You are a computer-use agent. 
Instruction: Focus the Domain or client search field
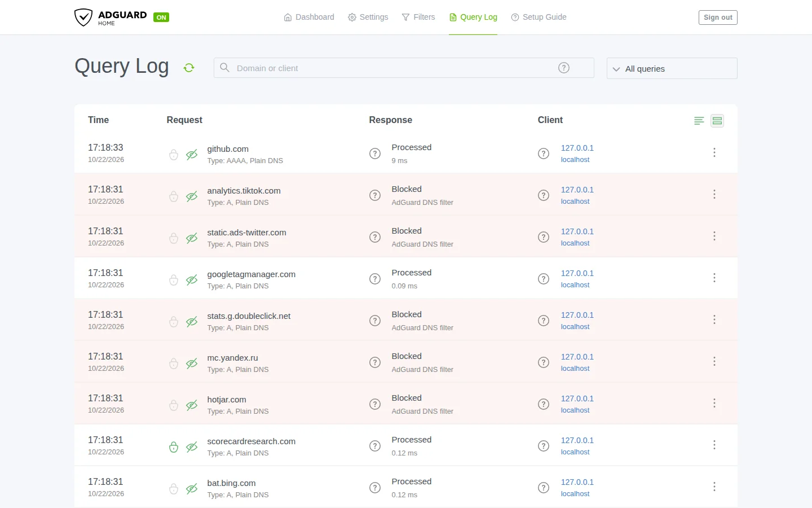pyautogui.click(x=404, y=68)
